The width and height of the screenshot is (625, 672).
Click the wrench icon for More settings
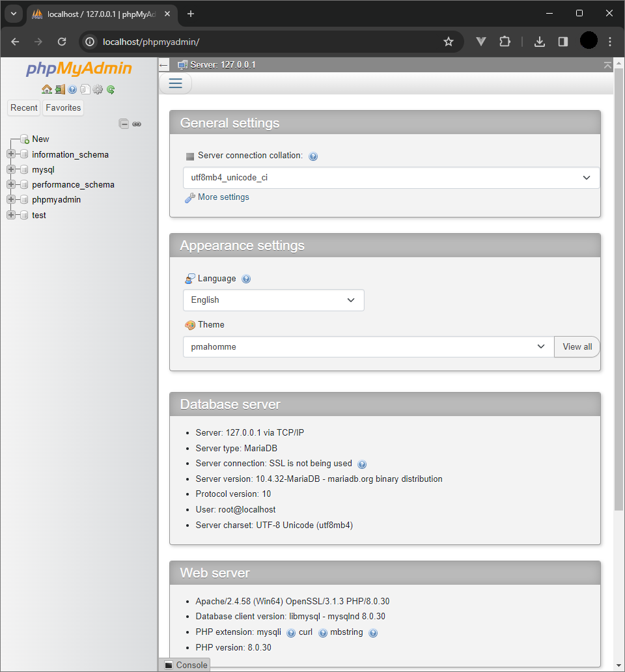(189, 197)
